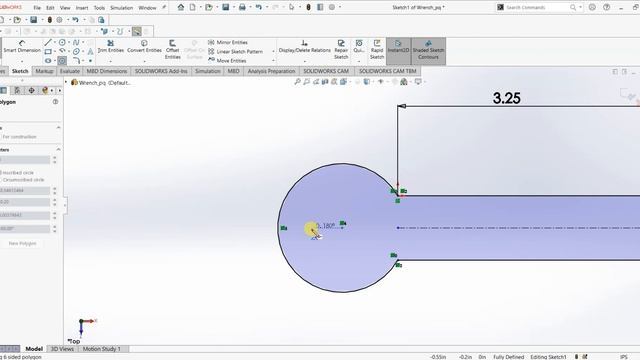Click Move Entities
Image resolution: width=640 pixels, height=360 pixels.
click(x=227, y=60)
